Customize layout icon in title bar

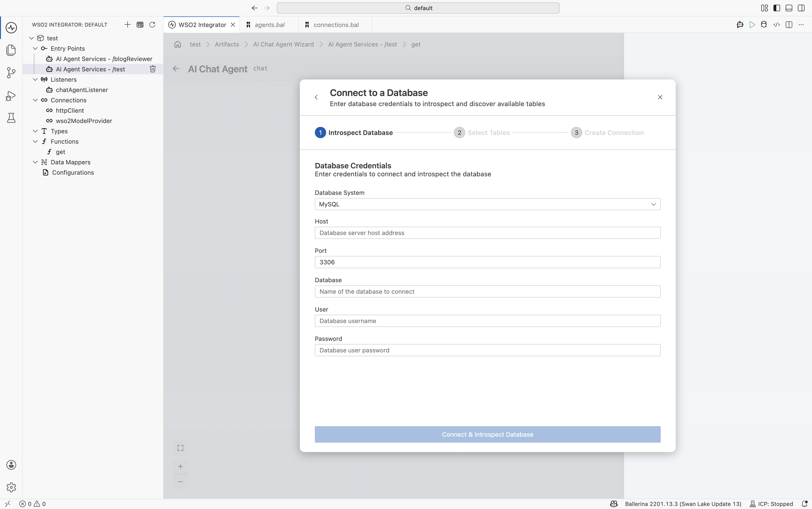(x=764, y=8)
